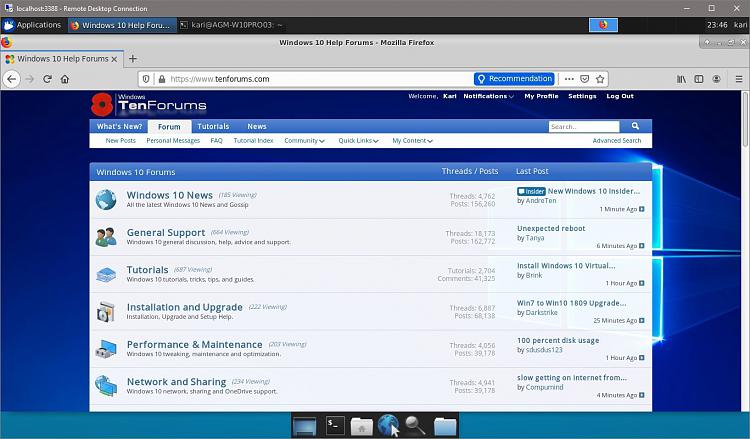Open the page actions three-dots menu

[569, 79]
